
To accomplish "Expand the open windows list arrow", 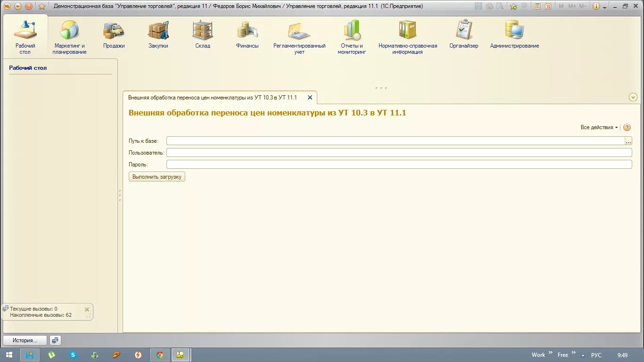I will pos(633,97).
